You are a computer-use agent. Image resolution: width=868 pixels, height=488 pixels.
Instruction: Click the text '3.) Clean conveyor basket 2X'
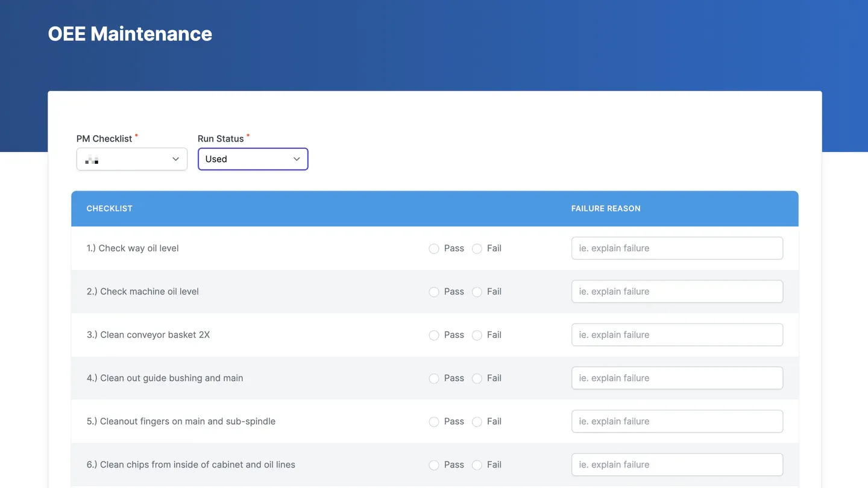click(148, 335)
